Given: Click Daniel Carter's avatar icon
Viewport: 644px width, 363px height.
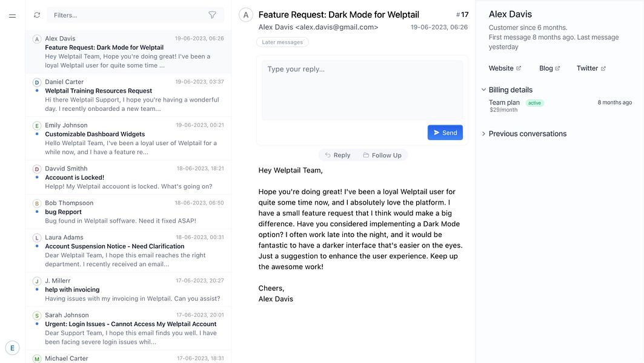Looking at the screenshot, I should (36, 82).
